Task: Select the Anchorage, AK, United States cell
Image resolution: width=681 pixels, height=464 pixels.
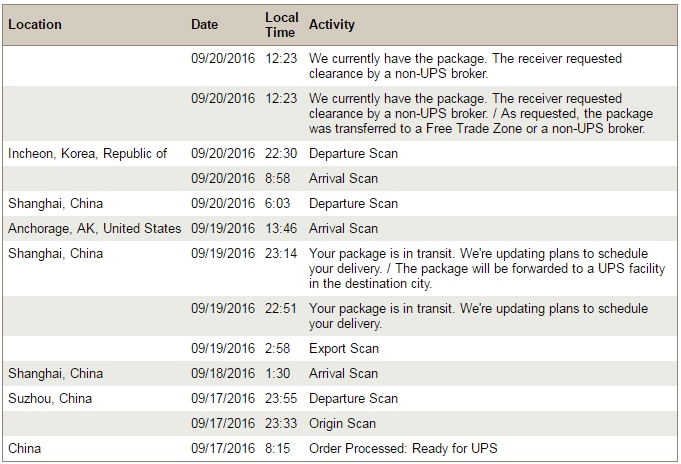Action: tap(94, 229)
